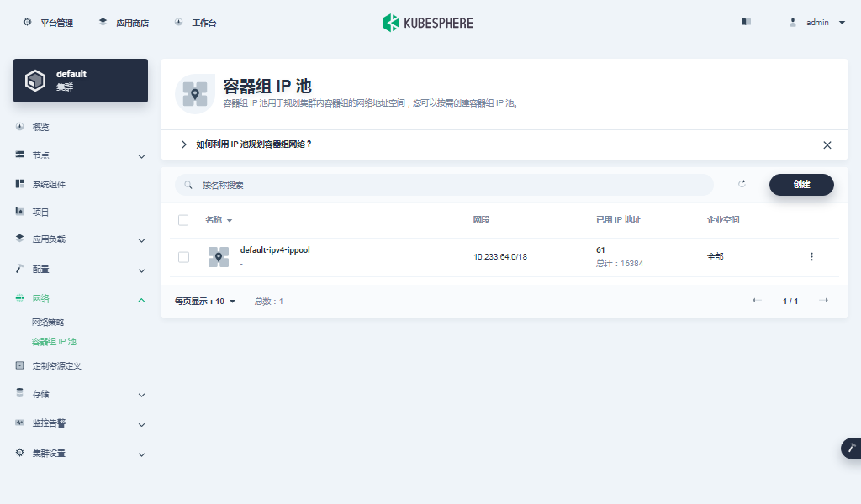Expand the Cluster Settings chevron
The image size is (861, 504).
click(141, 454)
